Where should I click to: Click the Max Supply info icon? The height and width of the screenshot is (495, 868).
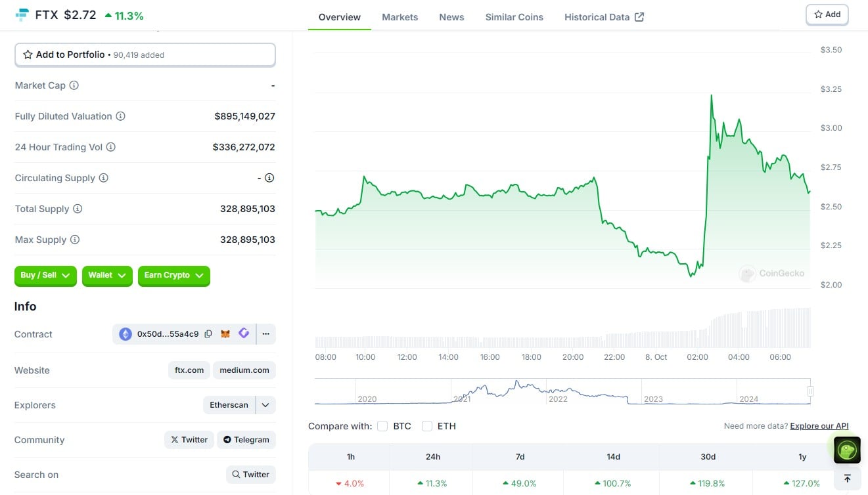coord(75,240)
